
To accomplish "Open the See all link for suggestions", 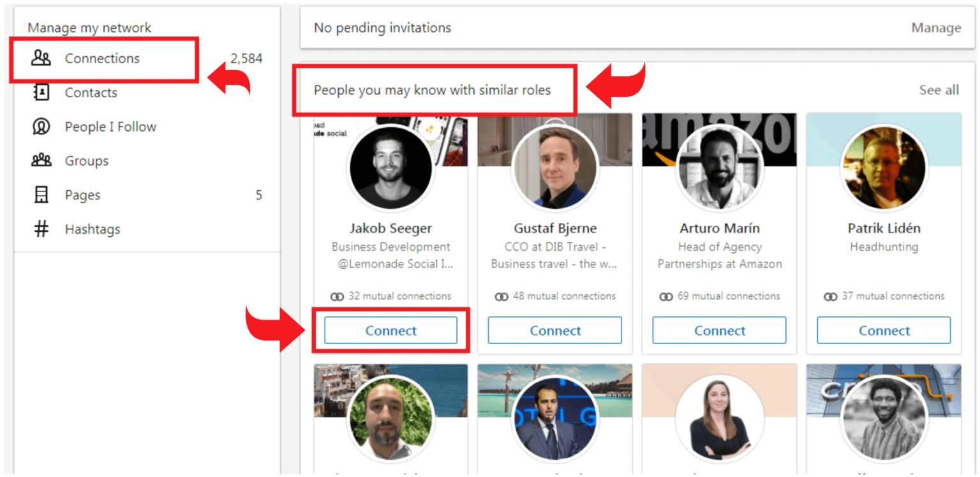I will pos(939,89).
